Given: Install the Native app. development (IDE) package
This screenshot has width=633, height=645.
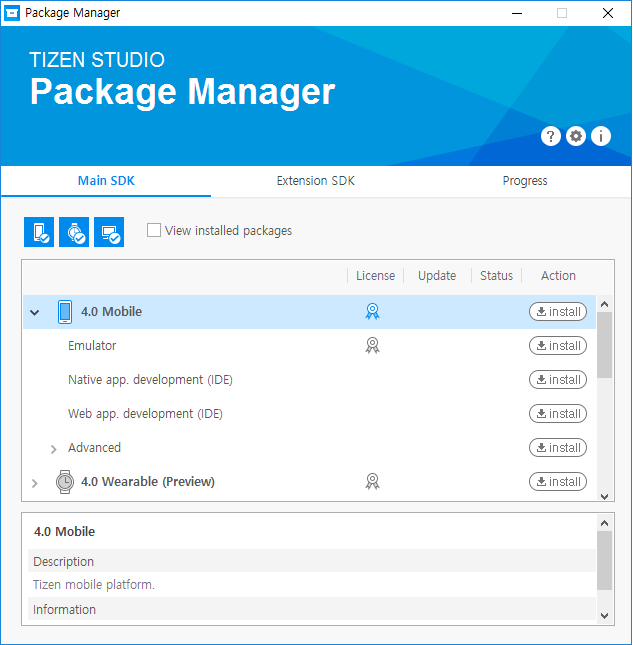Looking at the screenshot, I should click(558, 379).
